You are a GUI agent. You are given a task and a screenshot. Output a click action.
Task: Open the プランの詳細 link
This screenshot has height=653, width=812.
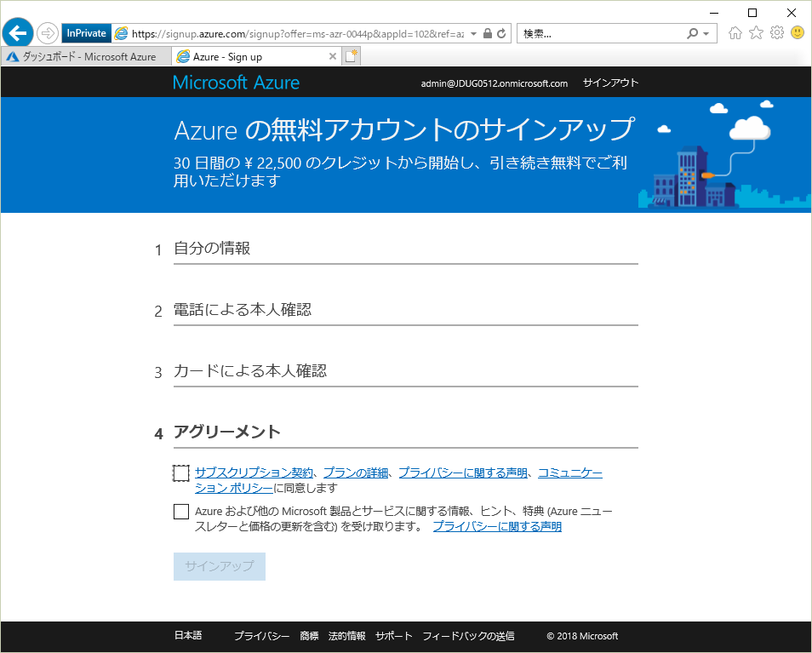coord(356,473)
